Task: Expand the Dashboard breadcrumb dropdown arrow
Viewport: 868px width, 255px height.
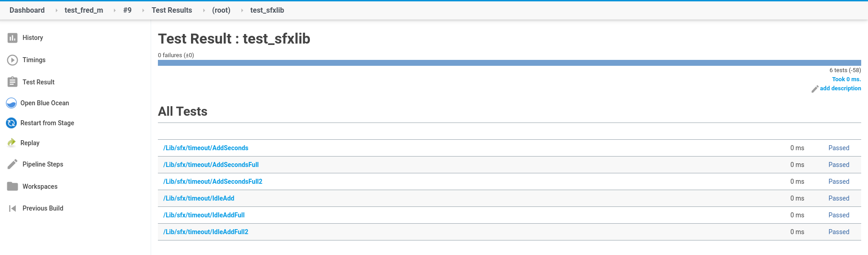Action: click(56, 10)
